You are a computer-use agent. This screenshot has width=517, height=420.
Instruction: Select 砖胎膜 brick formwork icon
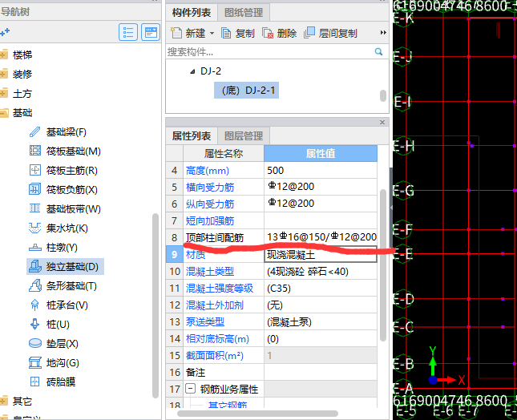pyautogui.click(x=34, y=382)
